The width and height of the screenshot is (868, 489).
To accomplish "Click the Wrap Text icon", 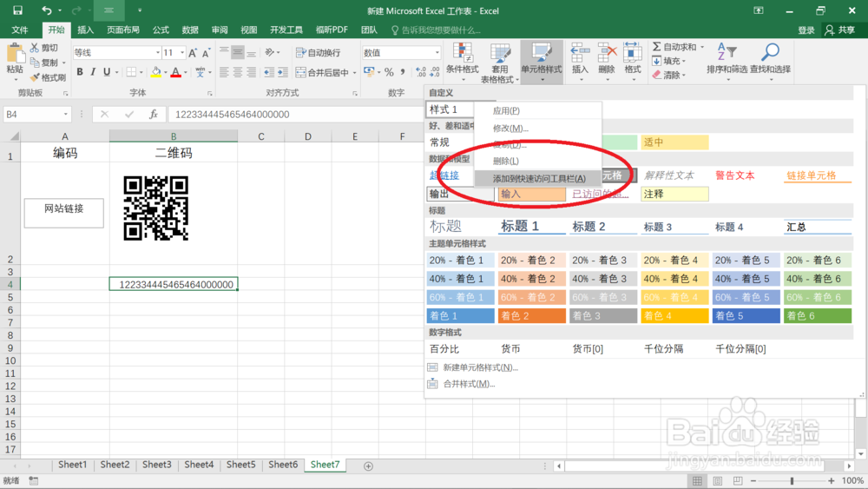I will [300, 53].
